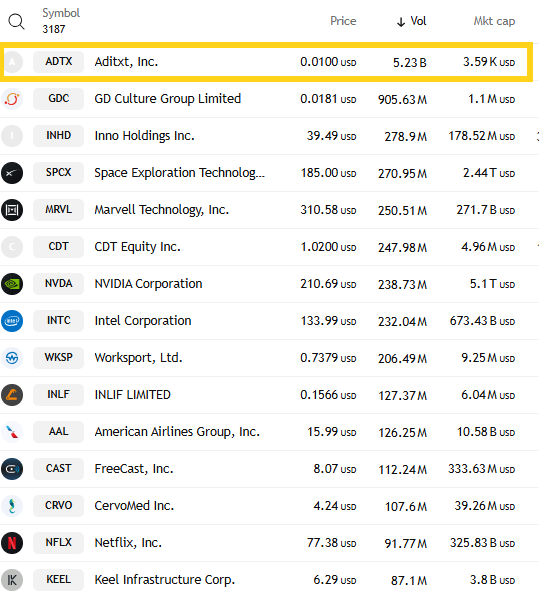Click the FreeCast logo icon
Screen dimensions: 539x597
[x=12, y=469]
